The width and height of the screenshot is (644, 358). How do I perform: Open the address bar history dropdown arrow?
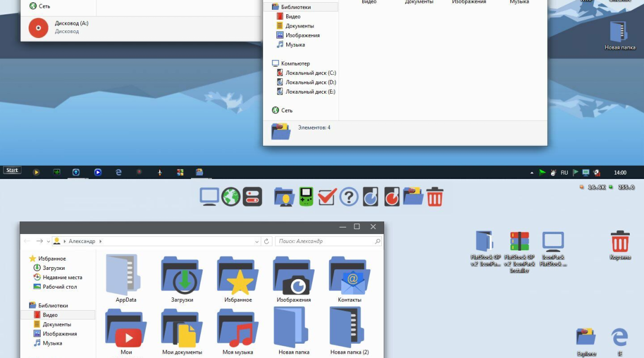pyautogui.click(x=257, y=241)
